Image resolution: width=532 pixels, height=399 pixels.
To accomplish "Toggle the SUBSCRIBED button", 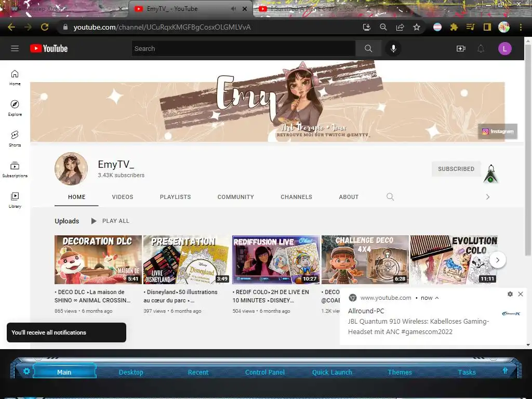I will click(456, 169).
